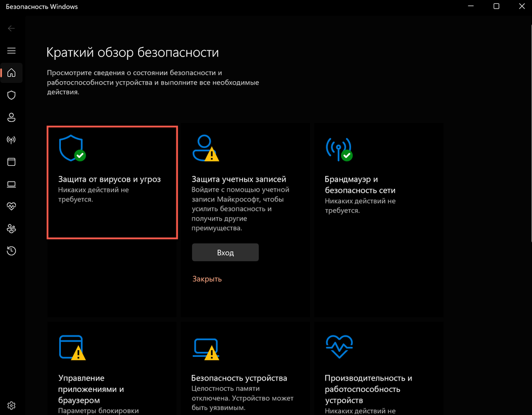Click account protection person icon with warning
The width and height of the screenshot is (532, 415).
(206, 148)
